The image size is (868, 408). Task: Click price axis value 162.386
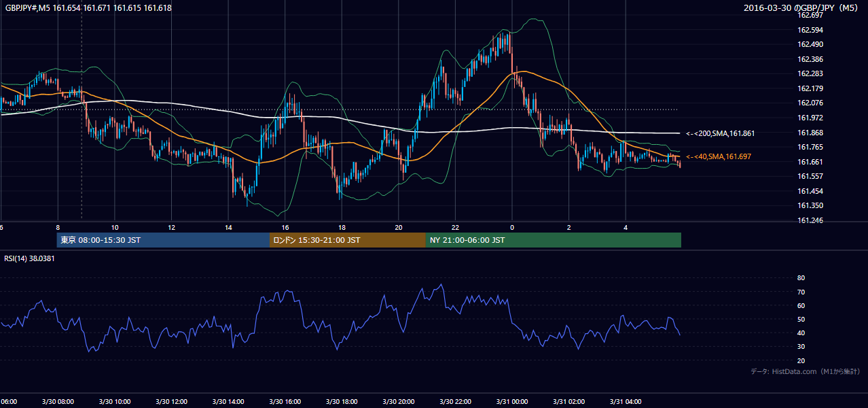(810, 59)
